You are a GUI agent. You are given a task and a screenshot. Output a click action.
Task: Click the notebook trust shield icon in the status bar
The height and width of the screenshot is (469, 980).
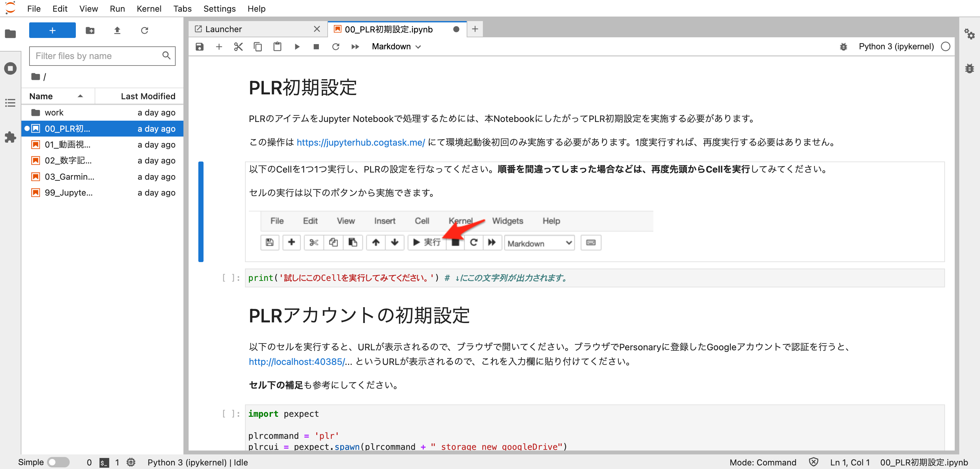click(813, 462)
